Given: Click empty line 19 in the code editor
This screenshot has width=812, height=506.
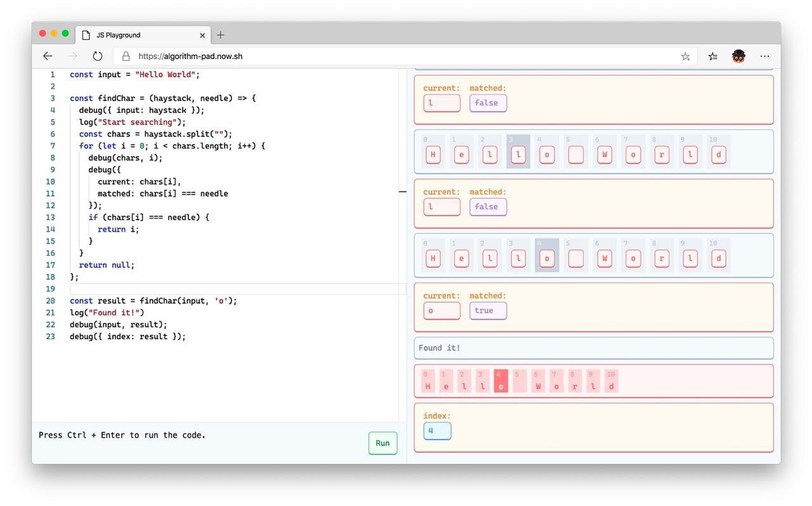Looking at the screenshot, I should pyautogui.click(x=235, y=289).
